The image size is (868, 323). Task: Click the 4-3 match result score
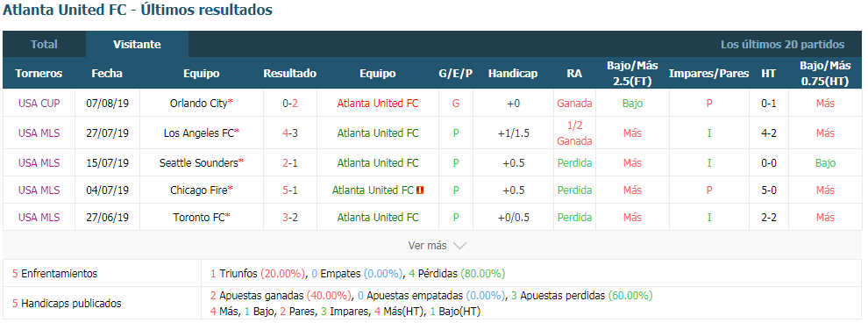pyautogui.click(x=290, y=133)
